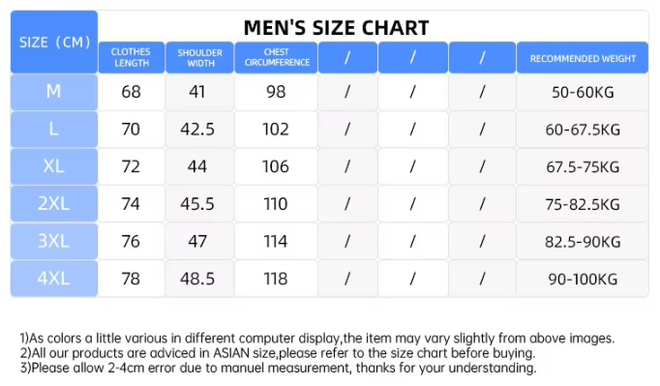This screenshot has width=660, height=386.
Task: Click the note about ASIAN size
Action: pyautogui.click(x=278, y=353)
